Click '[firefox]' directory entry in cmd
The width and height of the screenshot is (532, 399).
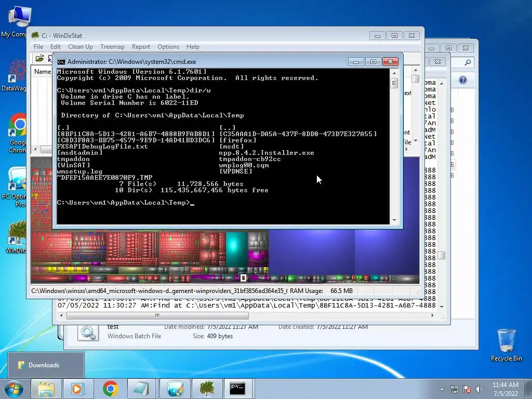[x=238, y=140]
